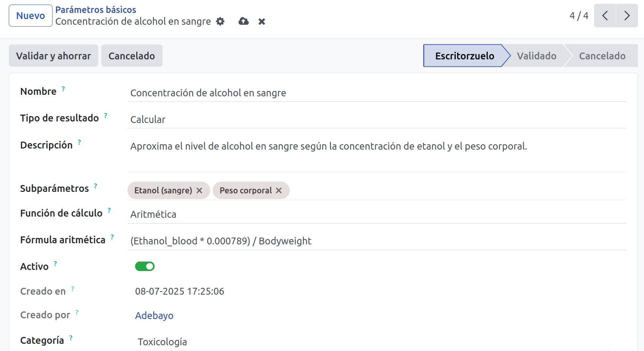Click Validar y ahorrar button
This screenshot has height=351, width=644.
click(x=53, y=56)
